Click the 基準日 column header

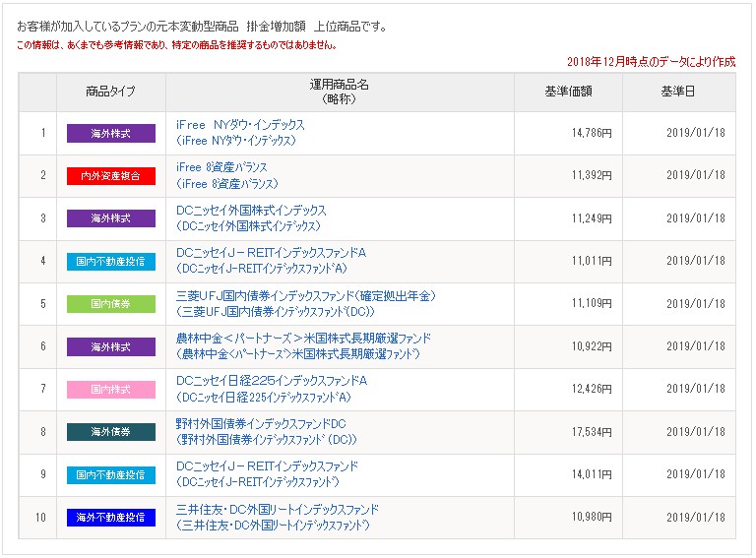point(679,92)
